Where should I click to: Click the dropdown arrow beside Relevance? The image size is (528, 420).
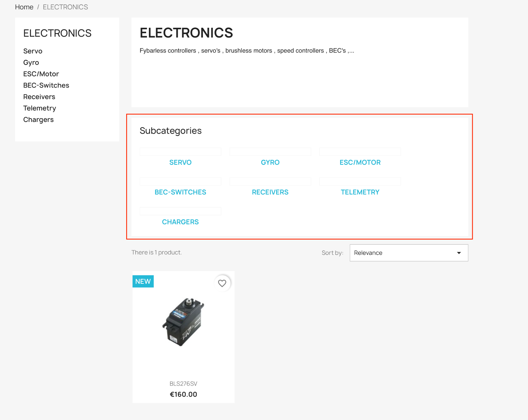point(459,253)
